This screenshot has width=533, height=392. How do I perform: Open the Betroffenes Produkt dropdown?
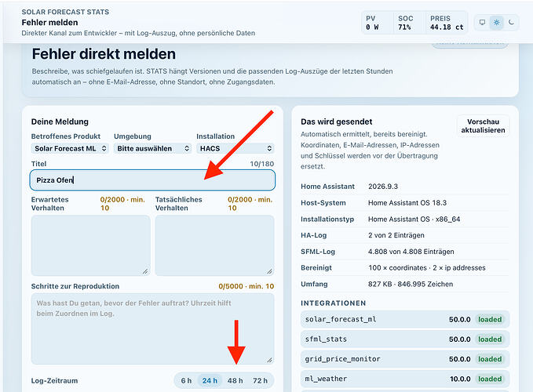70,148
